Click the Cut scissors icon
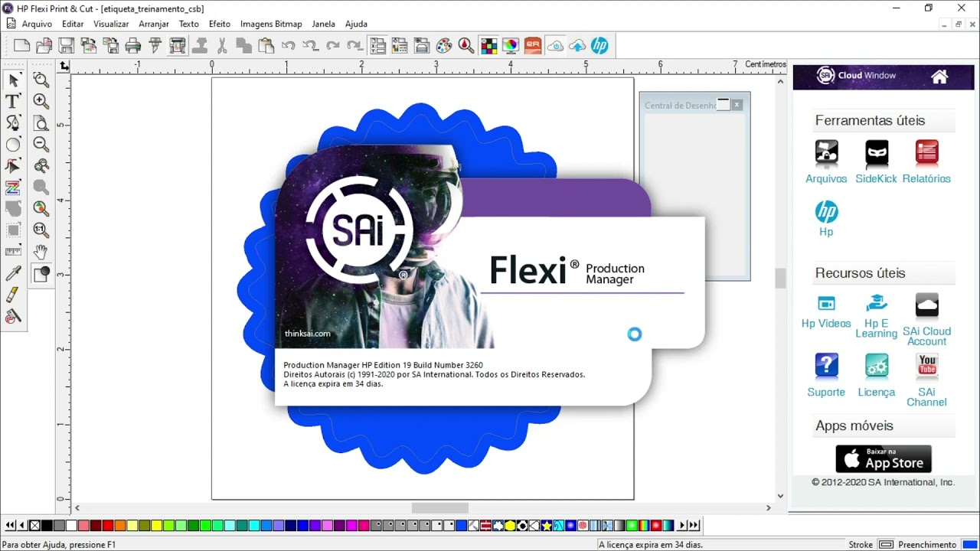This screenshot has width=980, height=551. tap(222, 46)
